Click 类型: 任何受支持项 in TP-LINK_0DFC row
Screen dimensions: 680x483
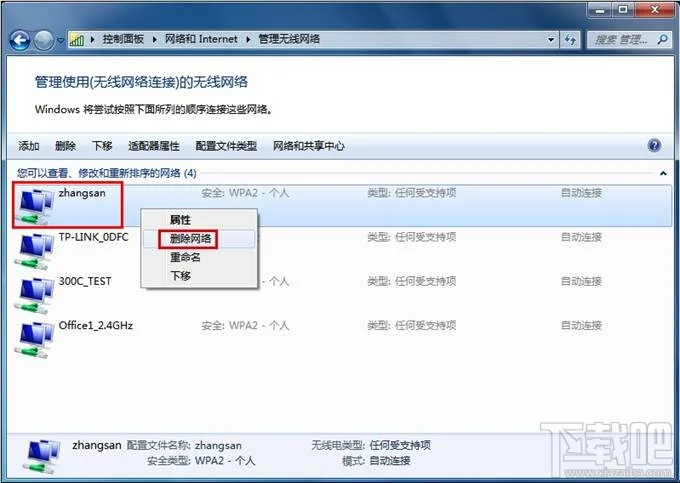[412, 237]
